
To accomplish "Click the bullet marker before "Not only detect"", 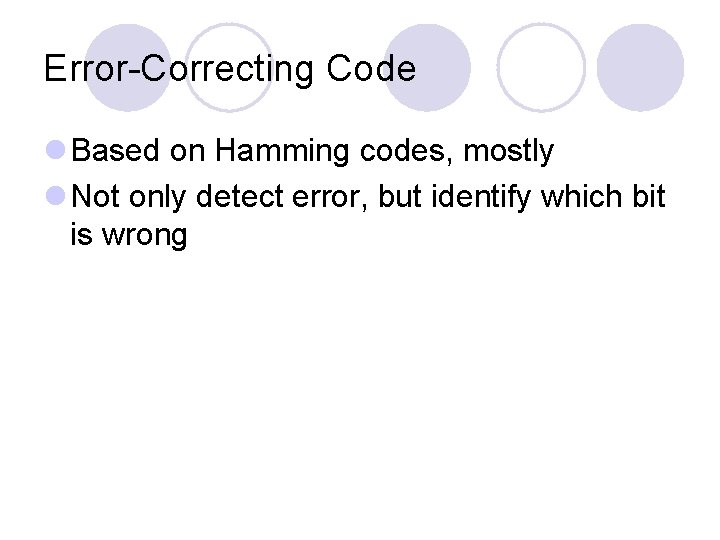I will [56, 195].
